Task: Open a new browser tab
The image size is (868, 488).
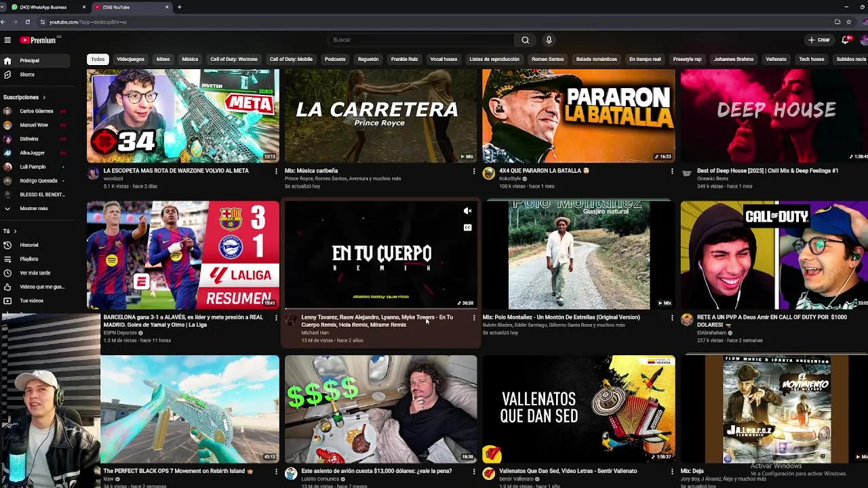Action: [179, 7]
